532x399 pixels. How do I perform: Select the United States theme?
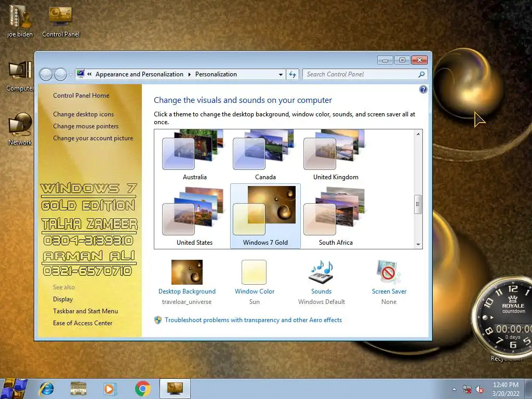[195, 216]
